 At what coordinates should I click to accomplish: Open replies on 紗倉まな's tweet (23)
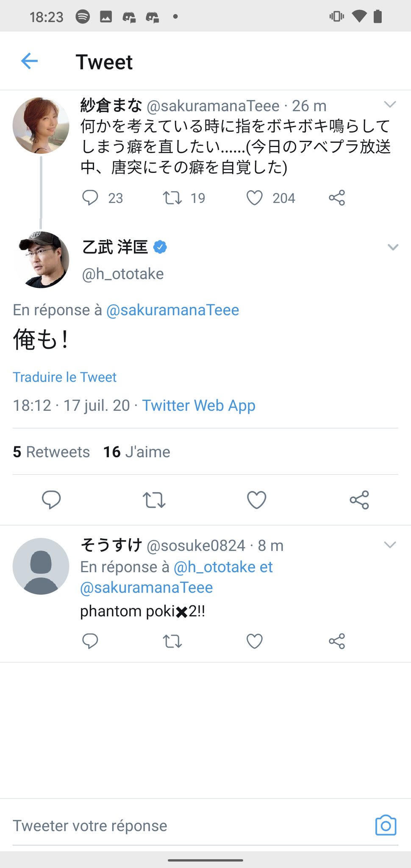[90, 198]
